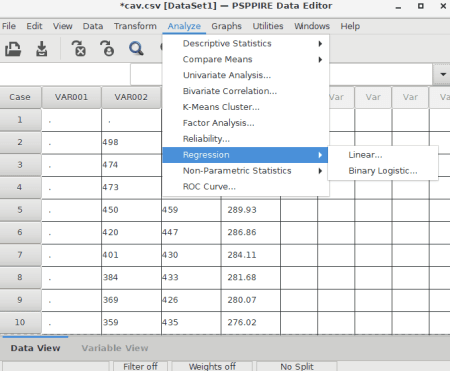This screenshot has height=371, width=450.
Task: Minimize the PSPPIRE Data Editor window
Action: (398, 6)
